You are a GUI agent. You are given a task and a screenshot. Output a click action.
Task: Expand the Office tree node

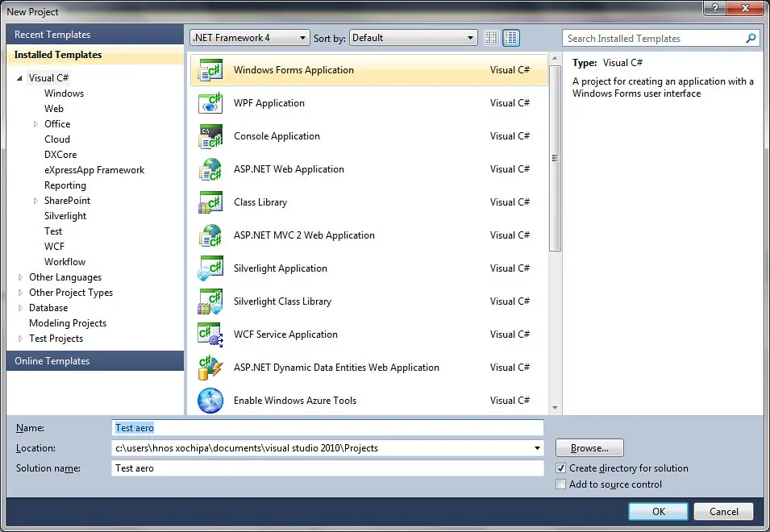click(35, 124)
